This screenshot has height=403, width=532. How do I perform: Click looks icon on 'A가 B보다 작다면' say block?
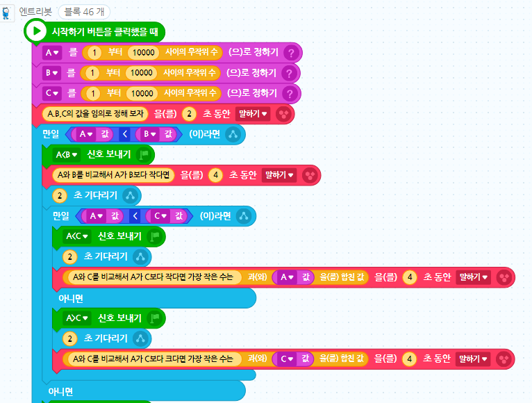point(310,175)
